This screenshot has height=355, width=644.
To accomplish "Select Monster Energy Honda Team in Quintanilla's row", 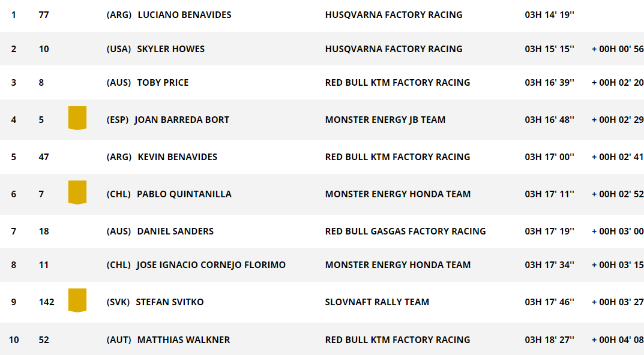I will (x=398, y=194).
